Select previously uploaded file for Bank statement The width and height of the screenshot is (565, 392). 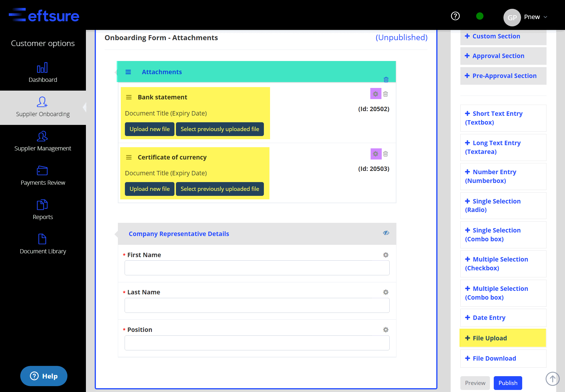[220, 129]
